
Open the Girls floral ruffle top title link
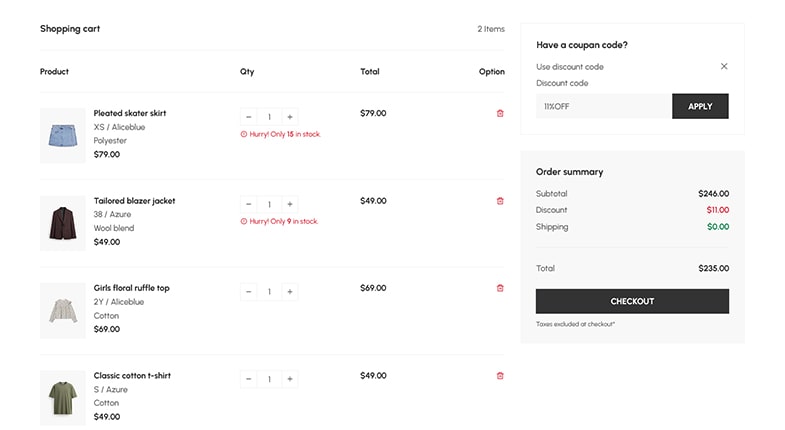[131, 288]
